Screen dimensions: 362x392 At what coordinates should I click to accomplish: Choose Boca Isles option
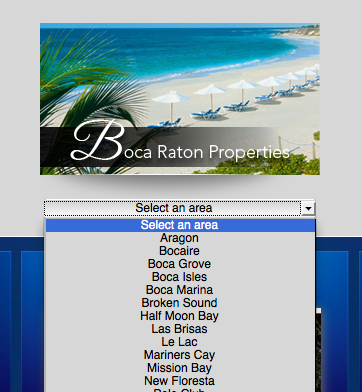tap(180, 277)
